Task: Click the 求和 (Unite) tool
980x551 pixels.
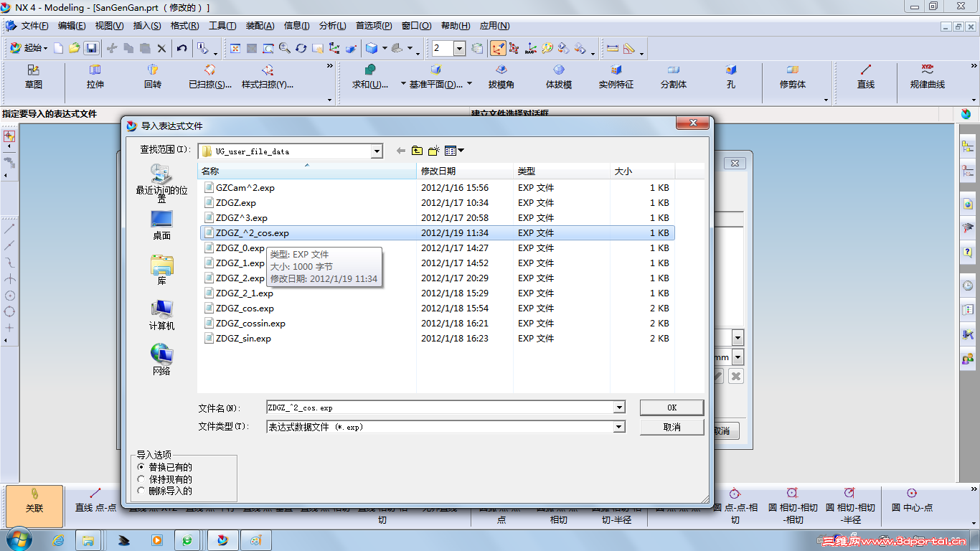Action: tap(370, 77)
